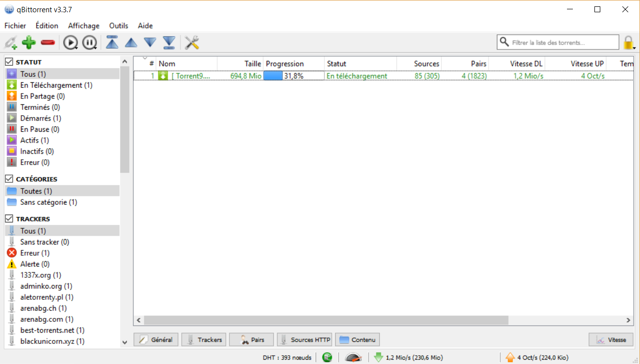
Task: Click the red minus delete torrent icon
Action: [48, 43]
